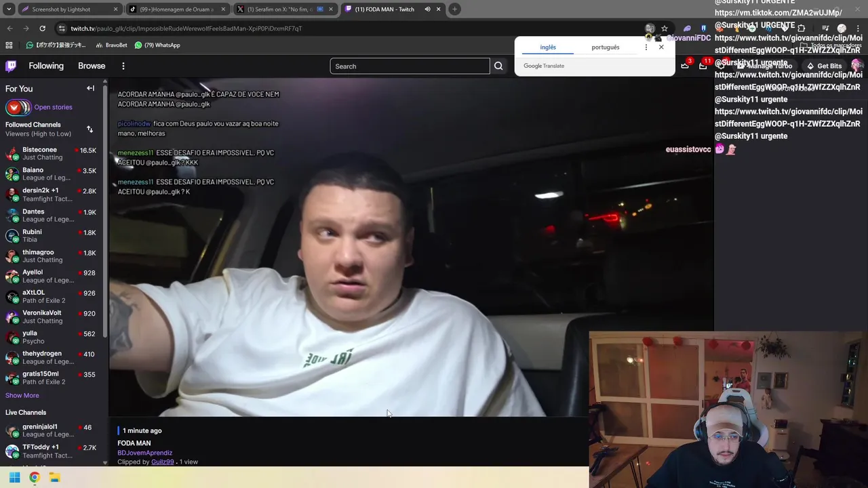Viewport: 868px width, 488px height.
Task: Go to Following page
Action: 46,66
